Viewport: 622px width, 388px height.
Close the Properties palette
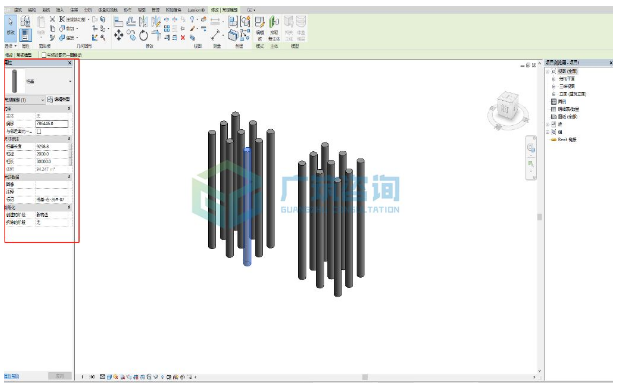coord(70,63)
